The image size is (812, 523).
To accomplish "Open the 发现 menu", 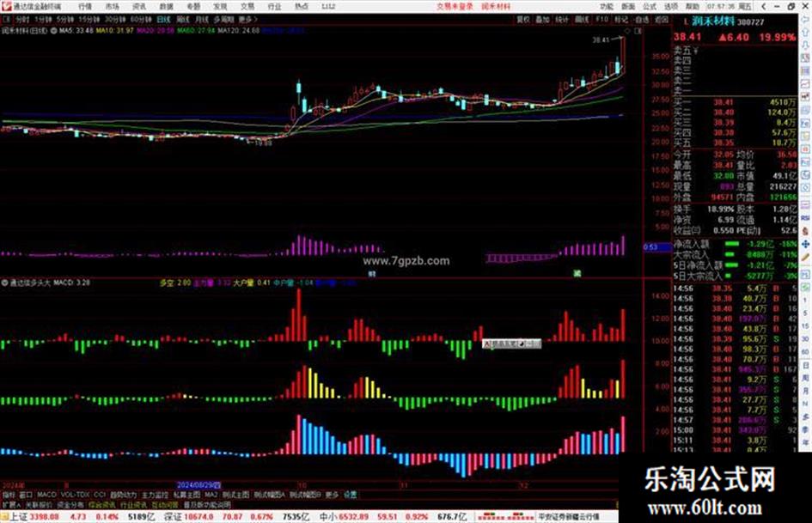I will [x=220, y=7].
